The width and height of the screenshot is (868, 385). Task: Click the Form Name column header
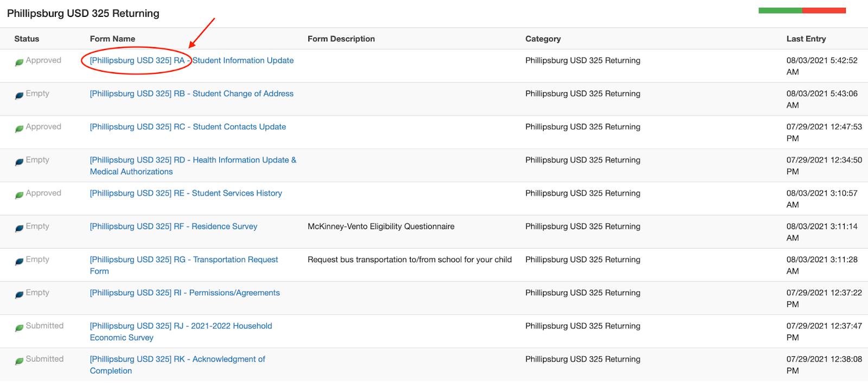pyautogui.click(x=112, y=39)
